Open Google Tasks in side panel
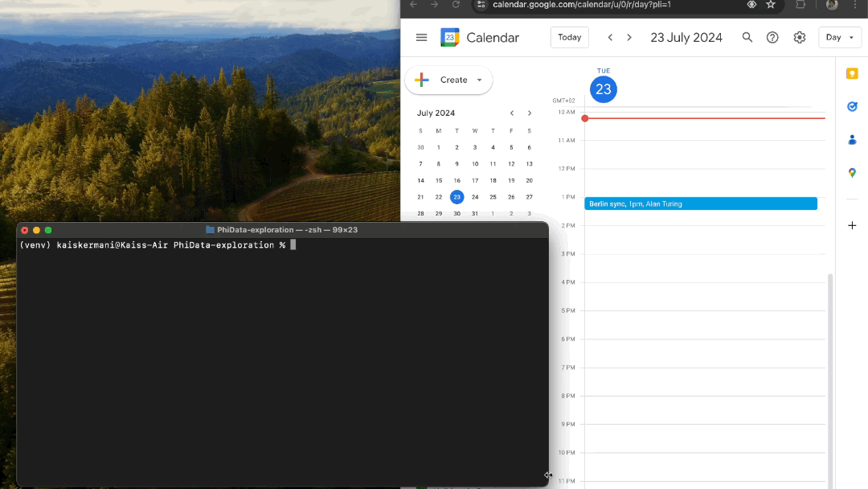Screen dimensions: 868x489 tap(852, 106)
